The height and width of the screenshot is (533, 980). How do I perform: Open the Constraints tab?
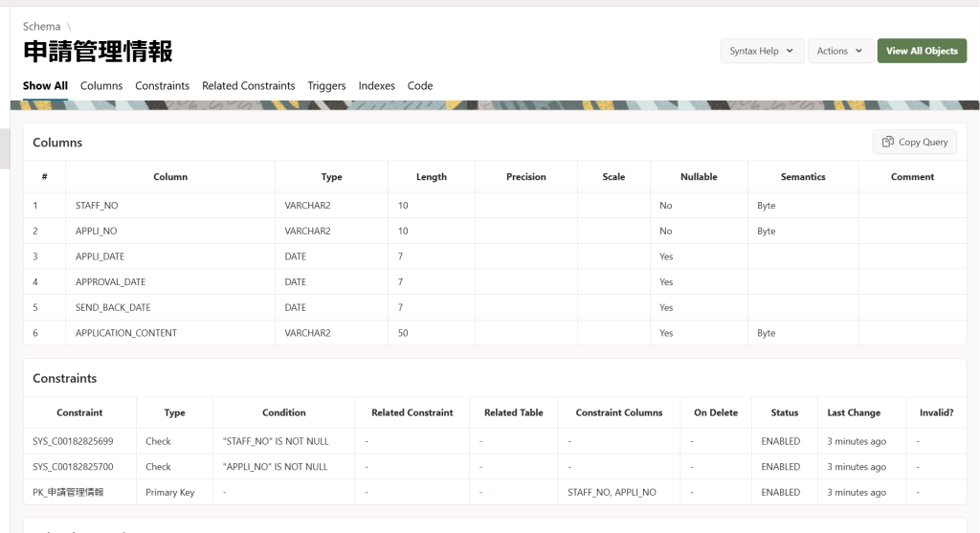point(162,86)
